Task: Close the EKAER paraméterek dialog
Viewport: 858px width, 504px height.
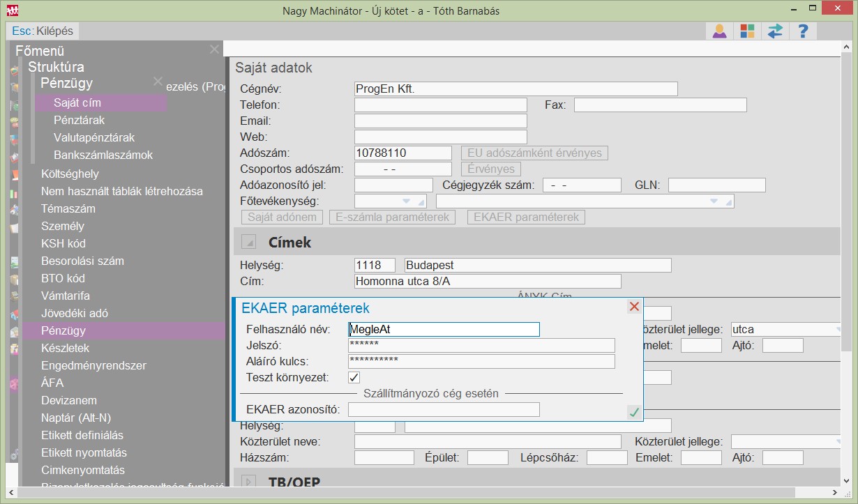Action: tap(633, 307)
